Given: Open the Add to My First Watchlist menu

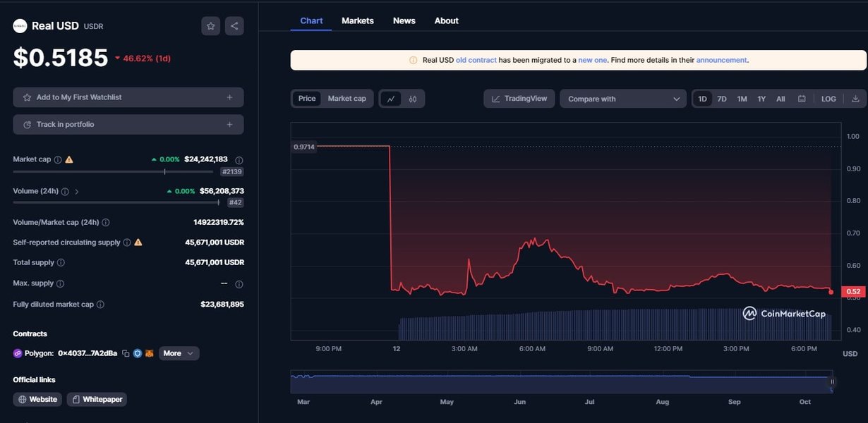Looking at the screenshot, I should pos(128,97).
